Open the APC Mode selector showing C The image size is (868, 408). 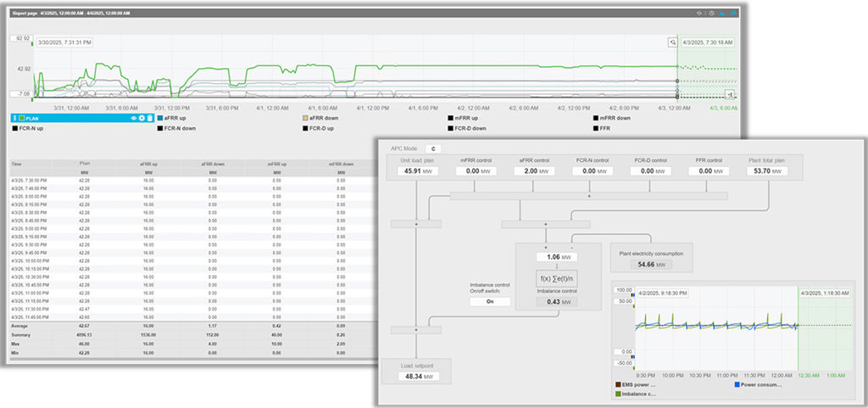click(x=432, y=148)
